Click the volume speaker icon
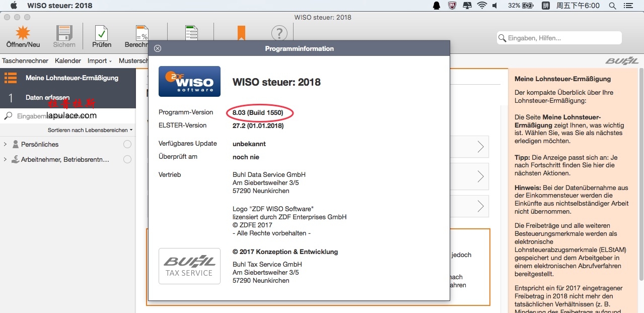Image resolution: width=644 pixels, height=313 pixels. point(494,6)
